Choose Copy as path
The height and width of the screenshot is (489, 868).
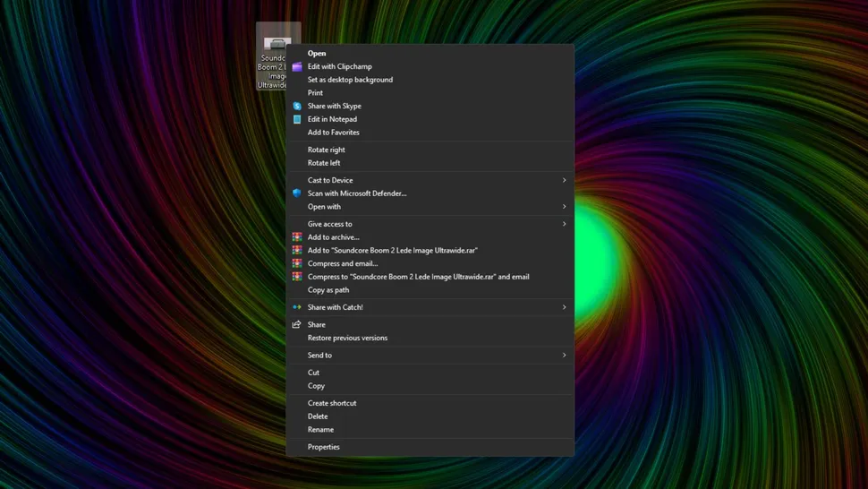point(328,290)
